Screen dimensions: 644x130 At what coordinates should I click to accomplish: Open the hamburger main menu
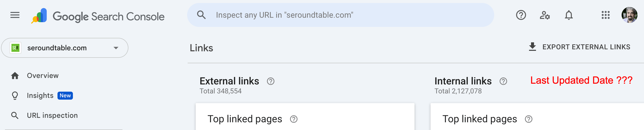tap(15, 15)
